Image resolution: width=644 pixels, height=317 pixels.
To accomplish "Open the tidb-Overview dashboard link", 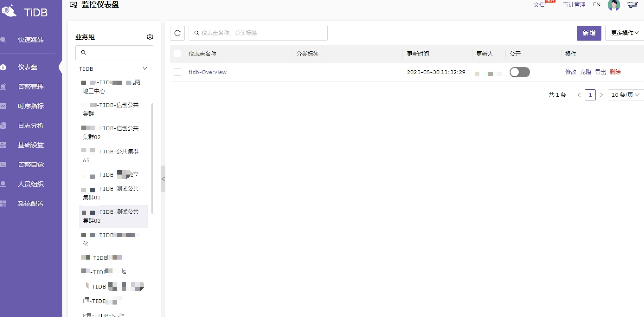I will click(x=207, y=72).
